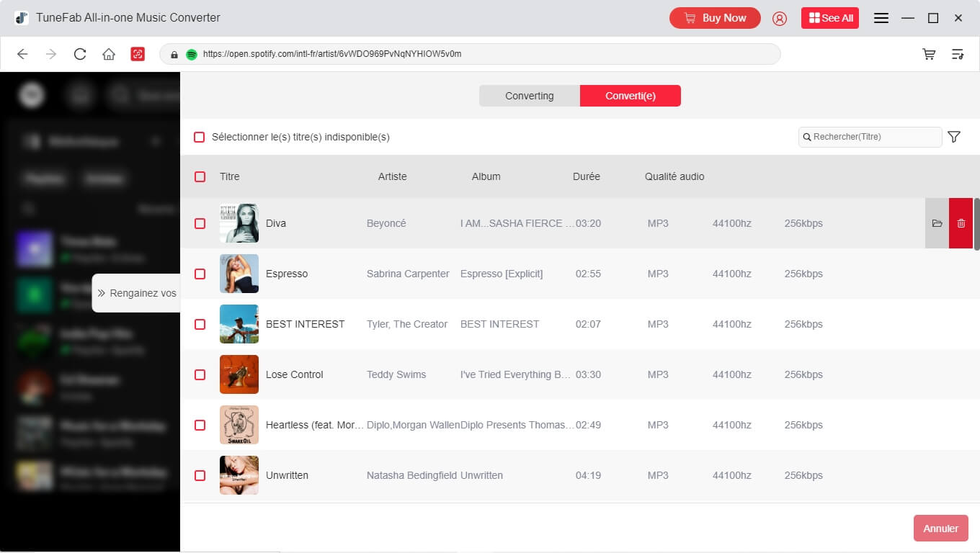Screen dimensions: 980x553
Task: Tick the checkbox for Lose Control
Action: 200,374
